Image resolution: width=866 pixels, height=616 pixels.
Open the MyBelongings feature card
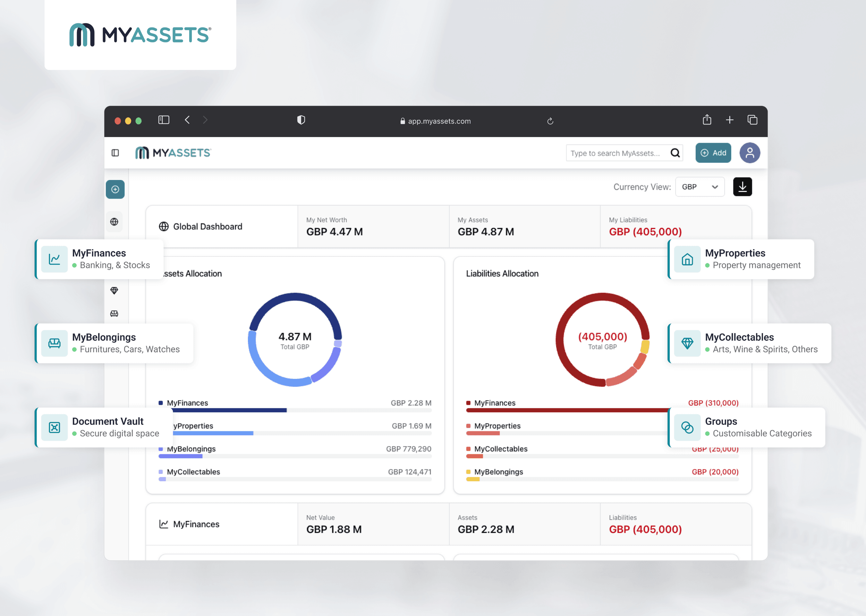[x=114, y=343]
